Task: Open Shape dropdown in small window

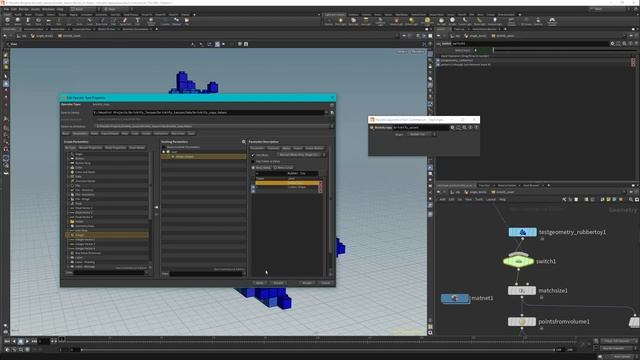Action: [421, 134]
